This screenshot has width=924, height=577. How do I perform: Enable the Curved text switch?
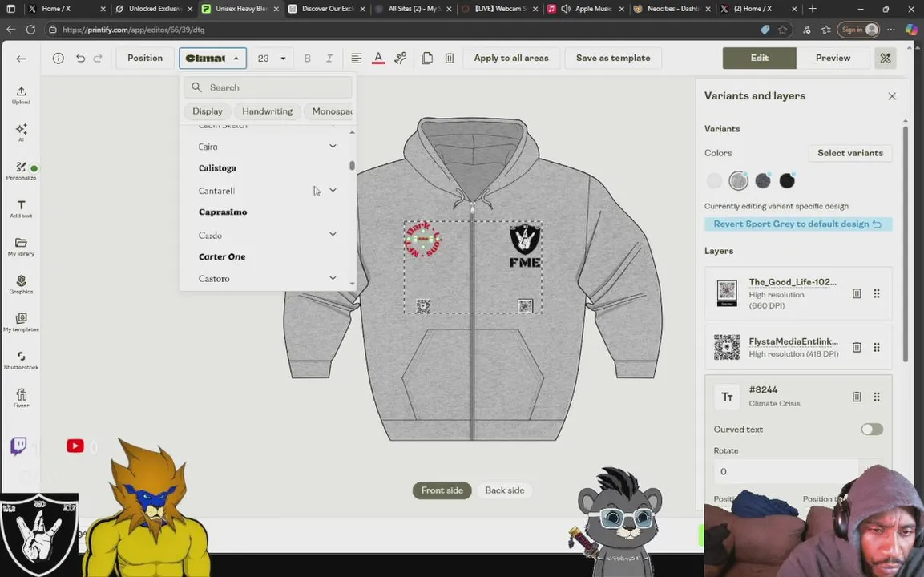coord(872,429)
